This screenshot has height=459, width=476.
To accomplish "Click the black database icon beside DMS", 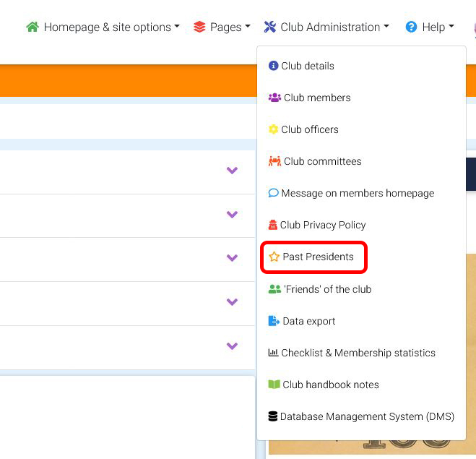I will pyautogui.click(x=272, y=416).
